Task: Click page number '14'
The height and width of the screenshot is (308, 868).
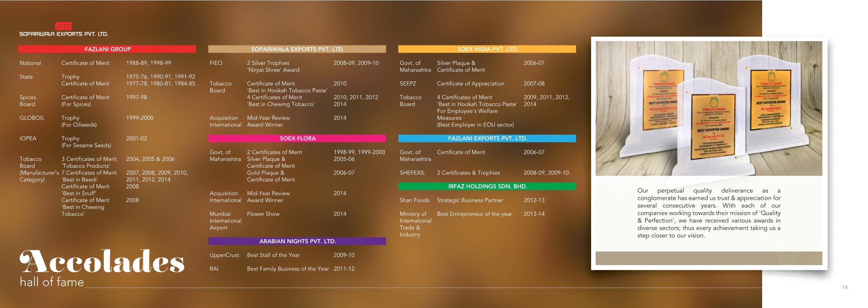Action: pos(845,287)
